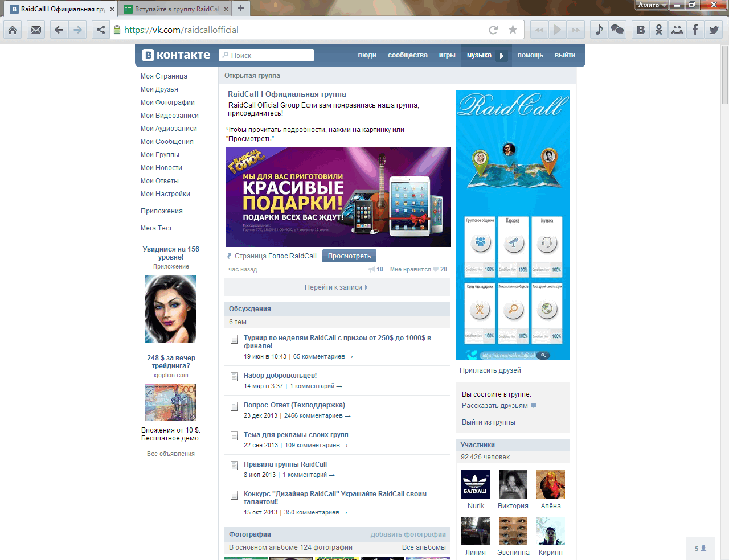Click the play media button in toolbar
Image resolution: width=729 pixels, height=560 pixels.
558,30
